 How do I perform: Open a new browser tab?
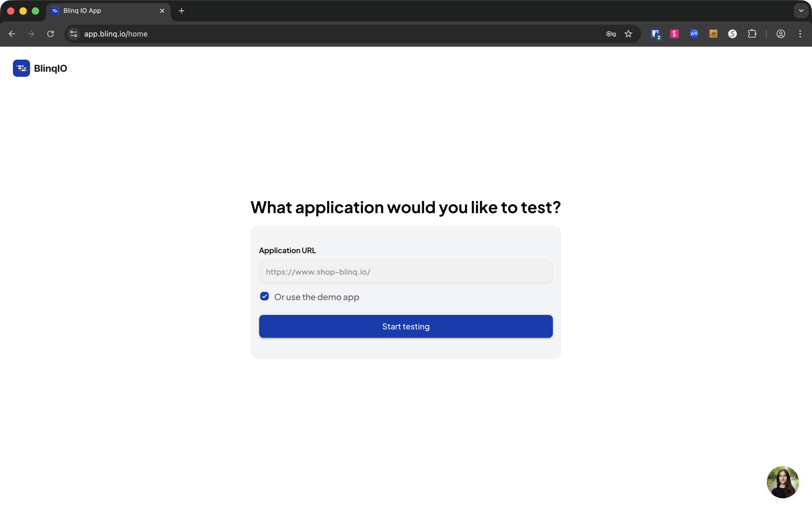[x=182, y=11]
